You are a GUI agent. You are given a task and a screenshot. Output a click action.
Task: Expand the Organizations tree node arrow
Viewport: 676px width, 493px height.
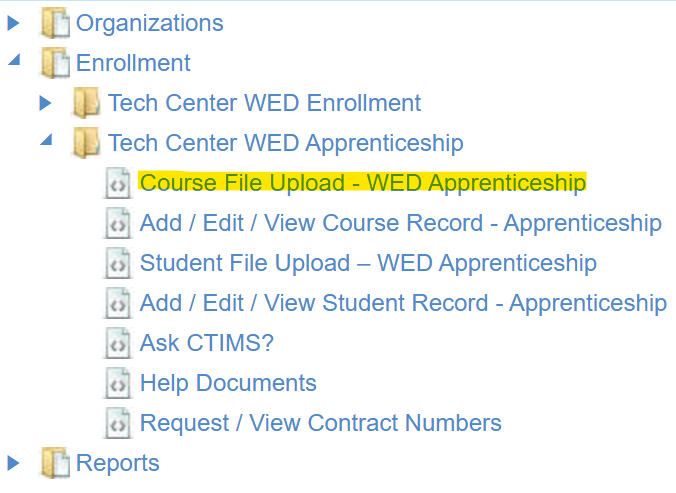coord(14,22)
